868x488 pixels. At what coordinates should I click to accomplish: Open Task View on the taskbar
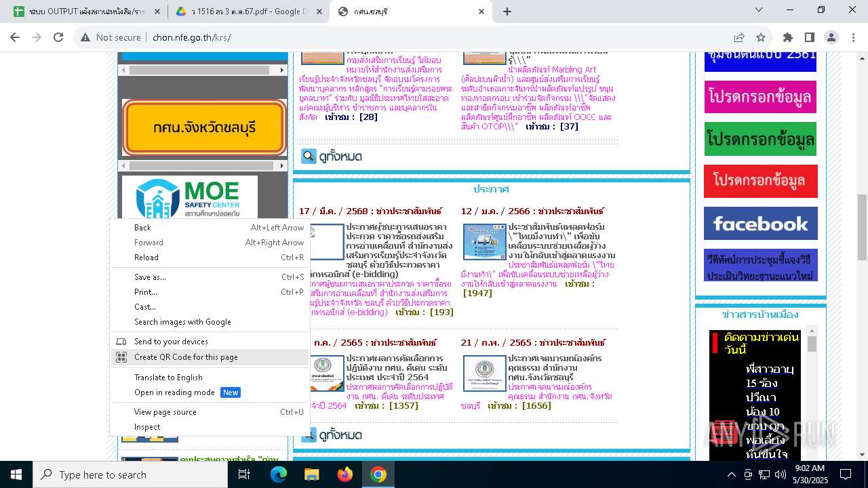[244, 474]
